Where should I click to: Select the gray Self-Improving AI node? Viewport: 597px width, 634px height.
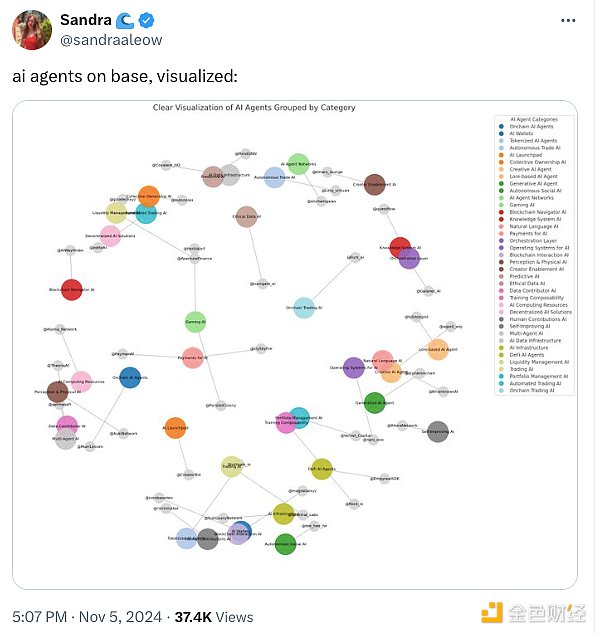[438, 431]
